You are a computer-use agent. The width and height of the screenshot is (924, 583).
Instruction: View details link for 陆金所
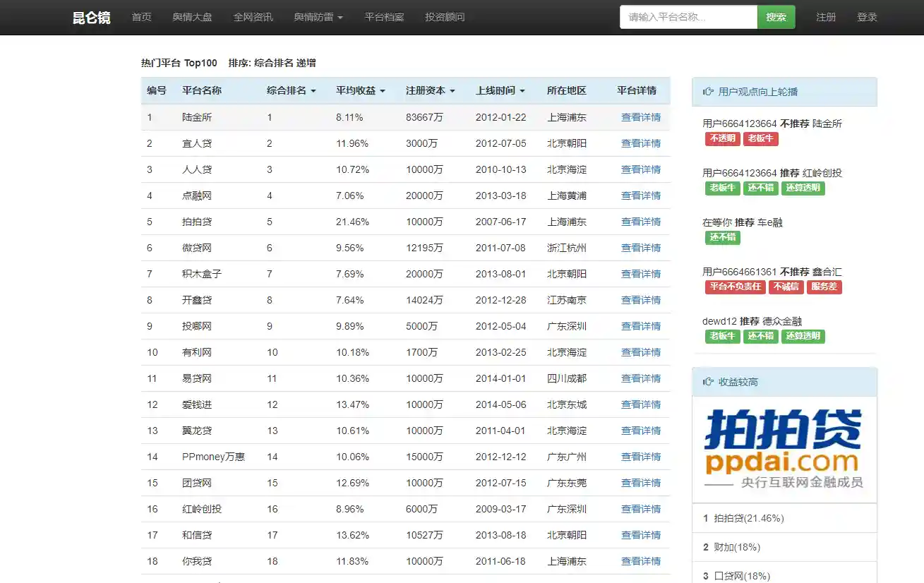pyautogui.click(x=640, y=117)
